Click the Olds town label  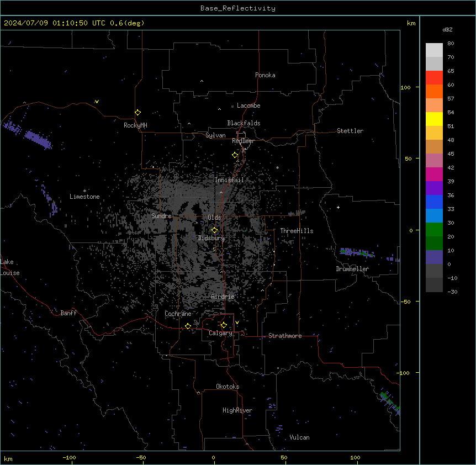pos(214,218)
